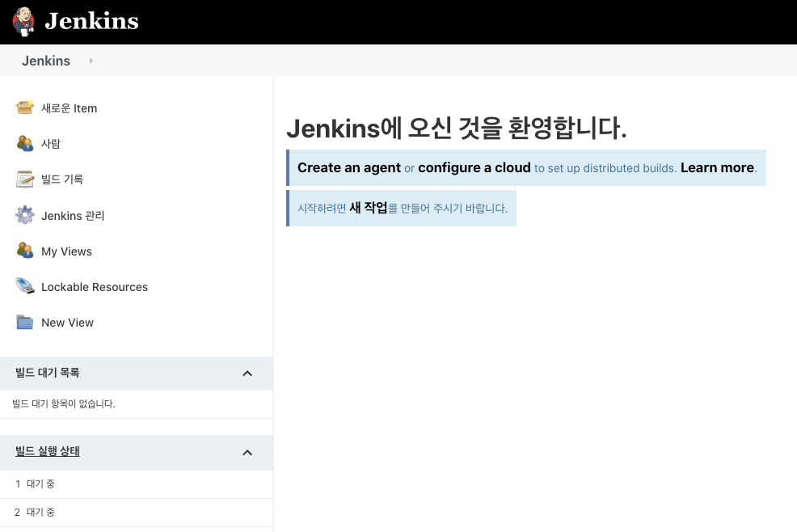This screenshot has height=532, width=797.
Task: Select executor row 2 대기 중
Action: pyautogui.click(x=137, y=513)
